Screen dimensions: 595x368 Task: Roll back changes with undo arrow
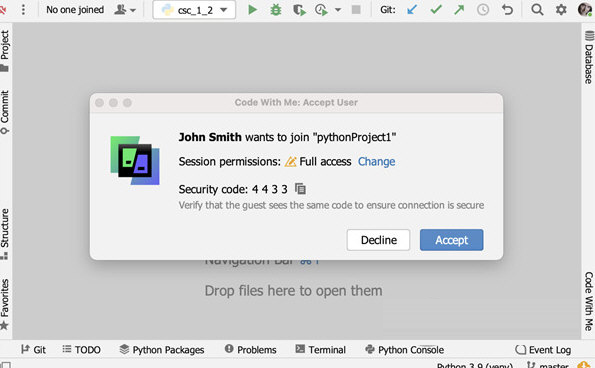[507, 9]
